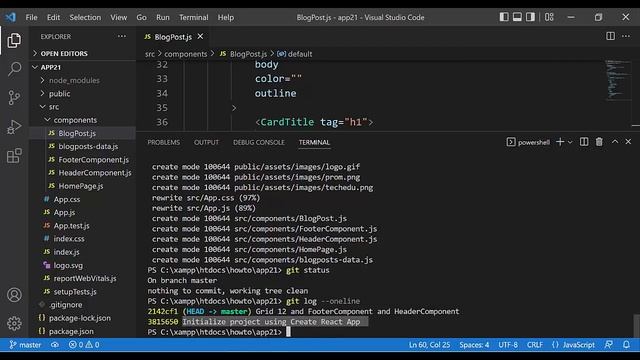The height and width of the screenshot is (360, 640).
Task: Collapse the src folder
Action: (83, 107)
